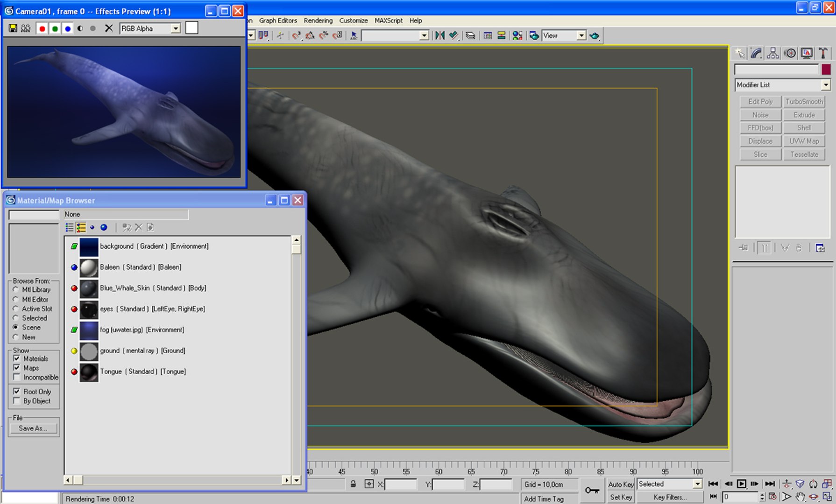This screenshot has height=504, width=836.
Task: Select the New radio button
Action: tap(16, 337)
